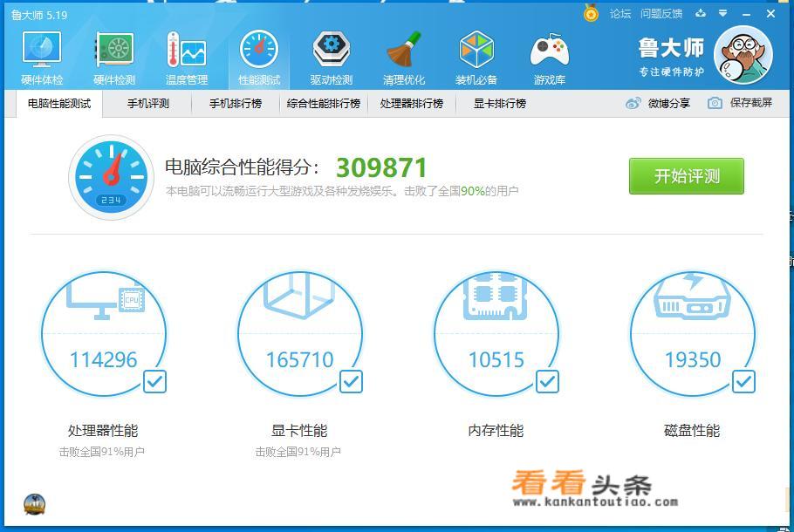Viewport: 794px width, 532px height.
Task: Click 保存截屏 save screenshot
Action: pos(751,103)
